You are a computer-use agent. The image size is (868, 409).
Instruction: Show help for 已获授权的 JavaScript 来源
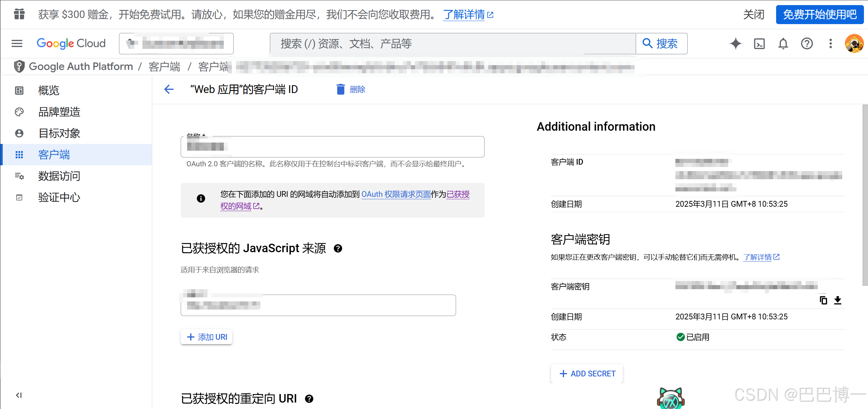338,248
